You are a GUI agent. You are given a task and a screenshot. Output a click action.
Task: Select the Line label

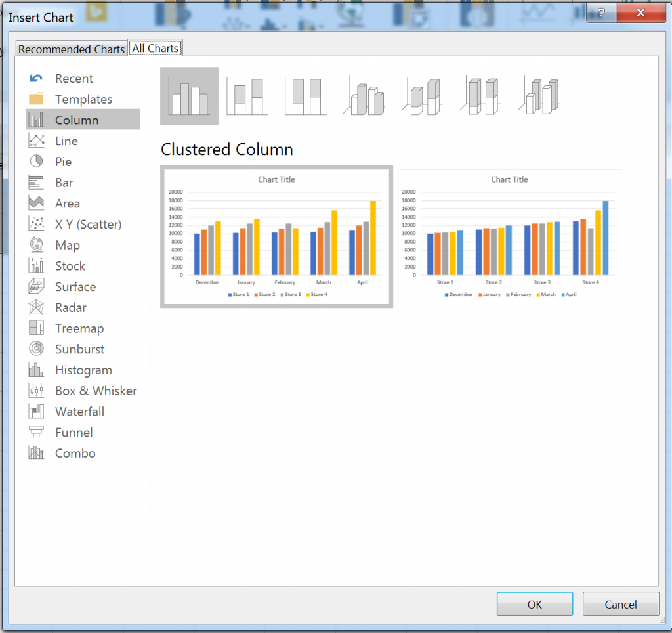[x=66, y=141]
